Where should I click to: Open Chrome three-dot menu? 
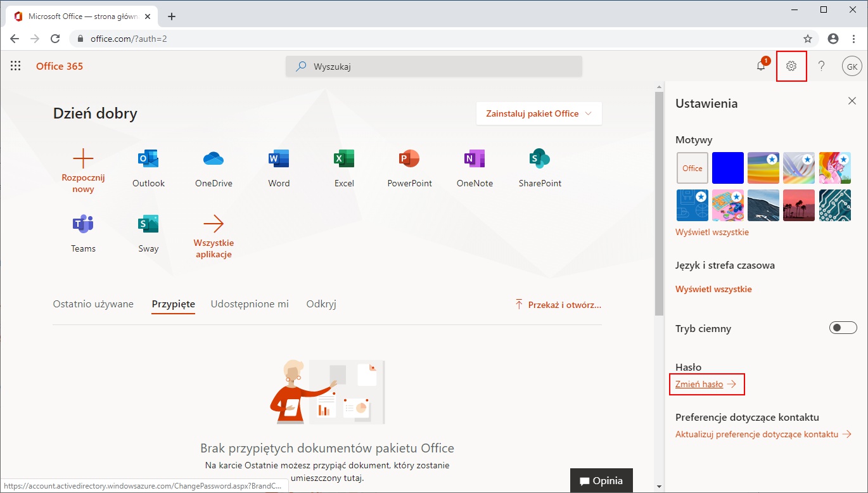[x=854, y=39]
